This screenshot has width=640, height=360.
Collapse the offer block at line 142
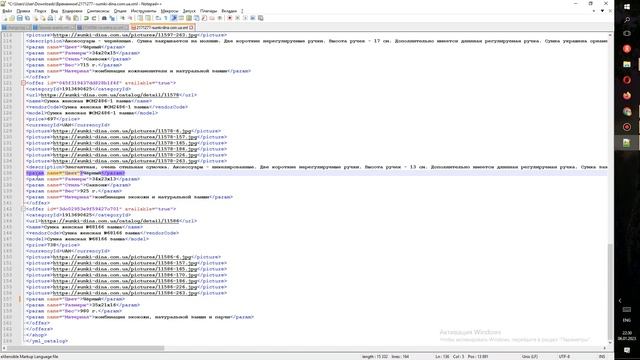(23, 209)
